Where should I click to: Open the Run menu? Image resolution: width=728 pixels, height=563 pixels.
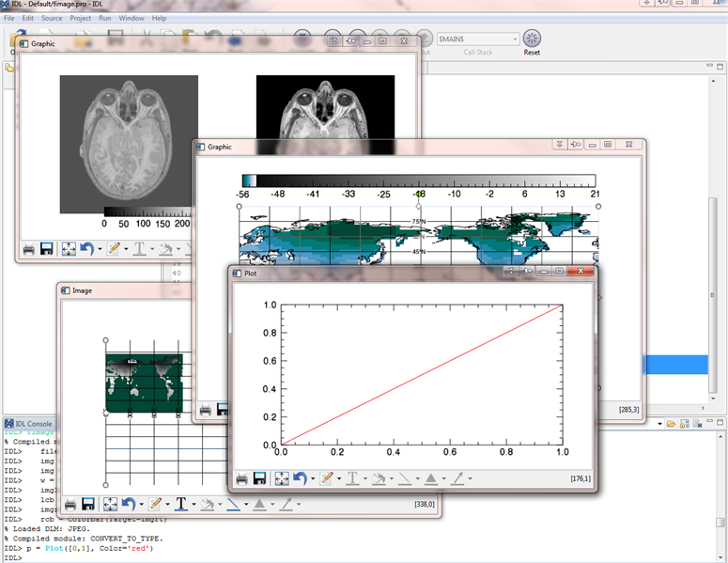(x=103, y=18)
